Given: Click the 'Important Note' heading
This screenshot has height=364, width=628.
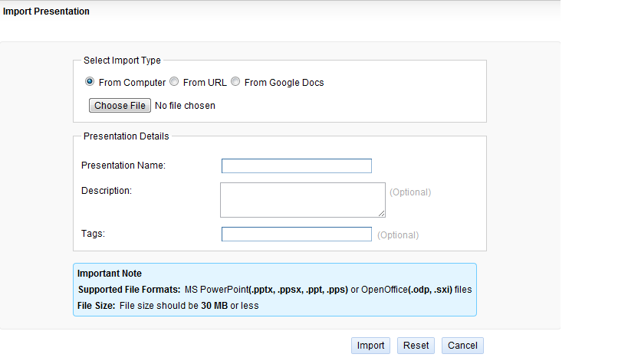Looking at the screenshot, I should click(x=110, y=274).
